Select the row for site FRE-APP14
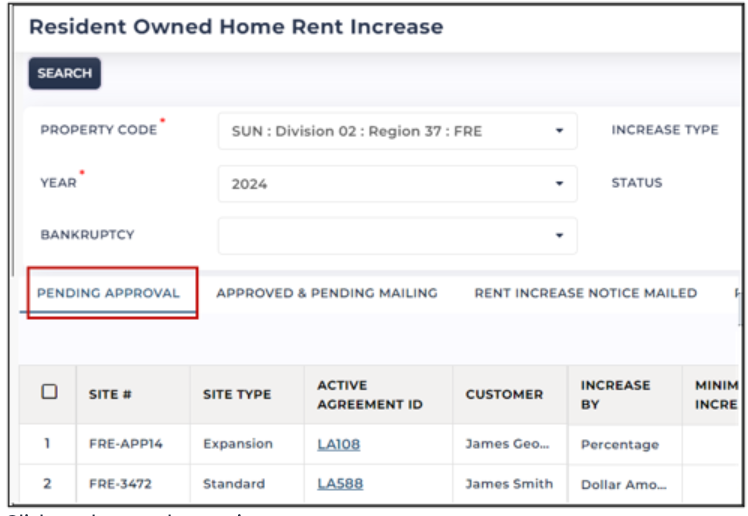 [x=379, y=444]
